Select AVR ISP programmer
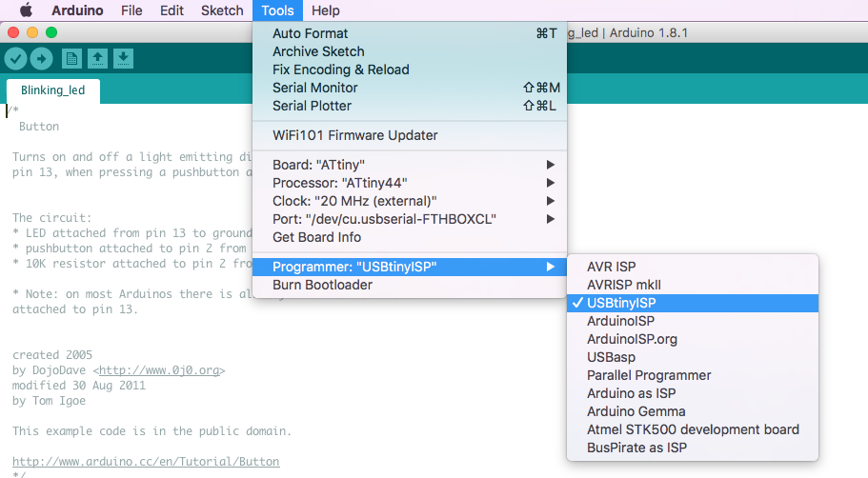868x478 pixels. (693, 267)
